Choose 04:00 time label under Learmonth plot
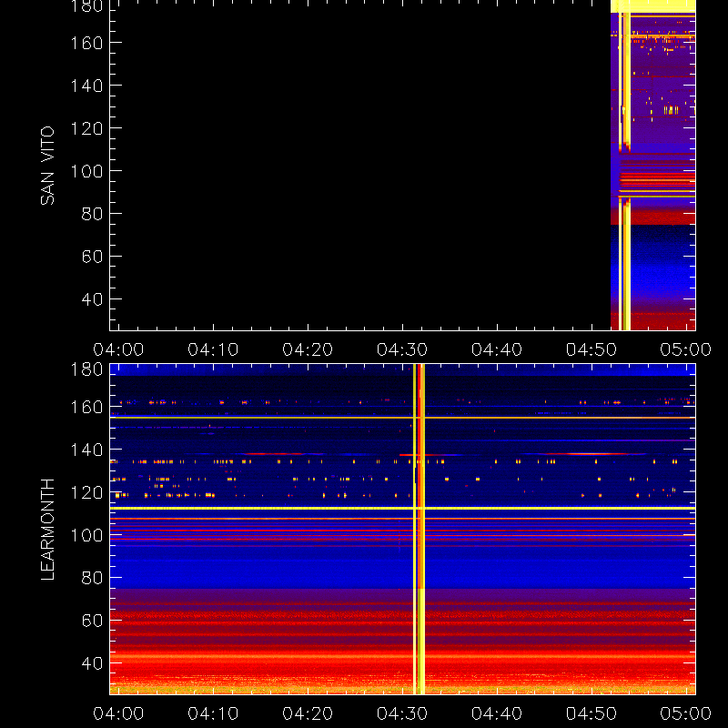728x728 pixels. pos(118,713)
